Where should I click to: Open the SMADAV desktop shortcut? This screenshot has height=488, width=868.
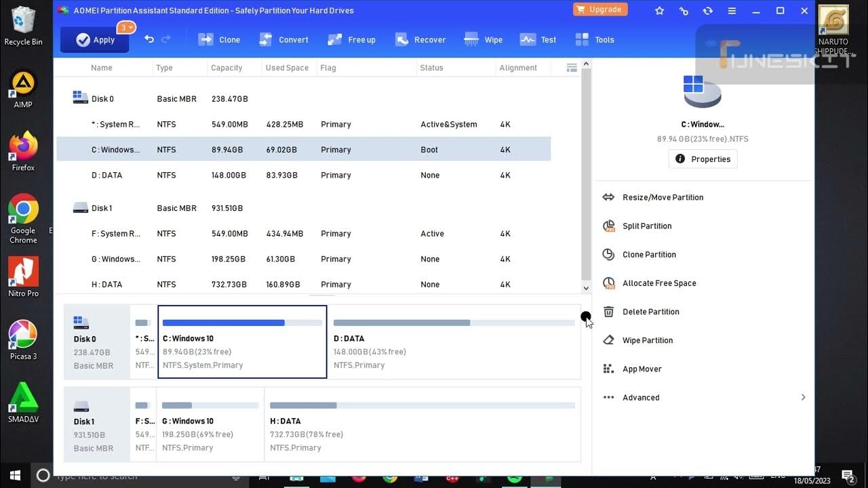point(22,403)
